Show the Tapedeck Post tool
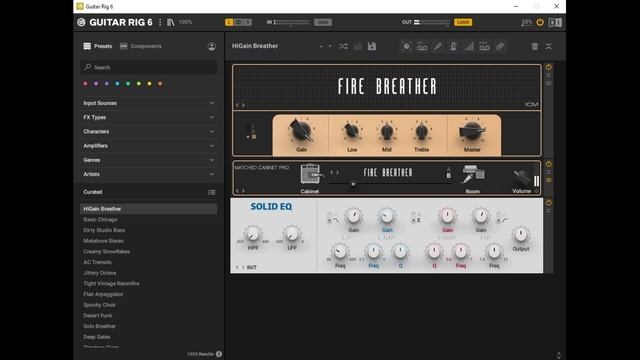This screenshot has width=640, height=360. pos(484,46)
